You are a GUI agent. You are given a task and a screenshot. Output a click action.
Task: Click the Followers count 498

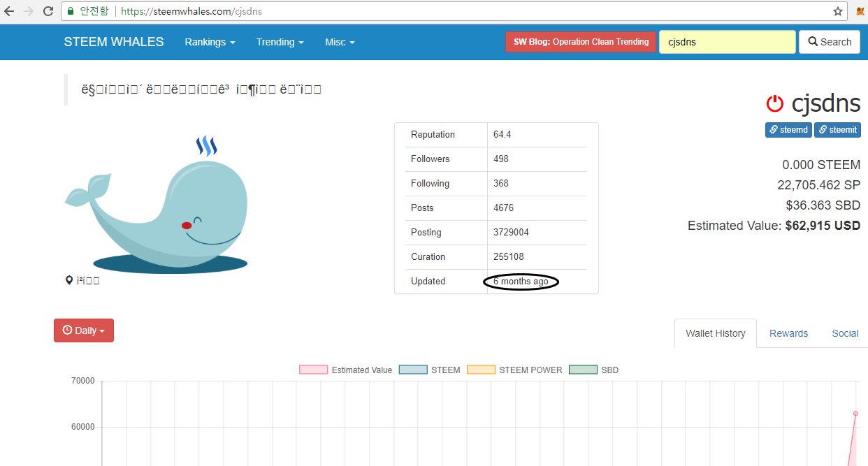point(501,159)
